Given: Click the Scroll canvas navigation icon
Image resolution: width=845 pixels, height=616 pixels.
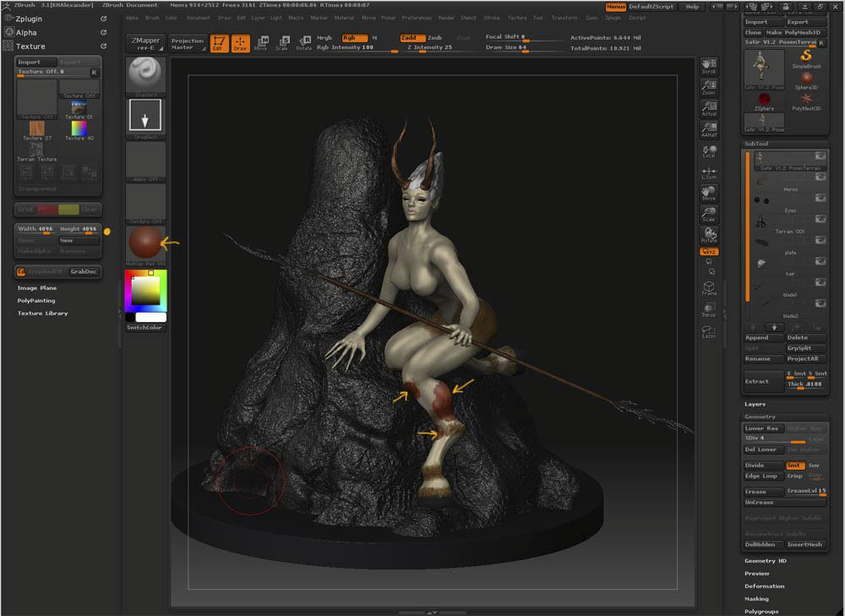Looking at the screenshot, I should coord(709,66).
